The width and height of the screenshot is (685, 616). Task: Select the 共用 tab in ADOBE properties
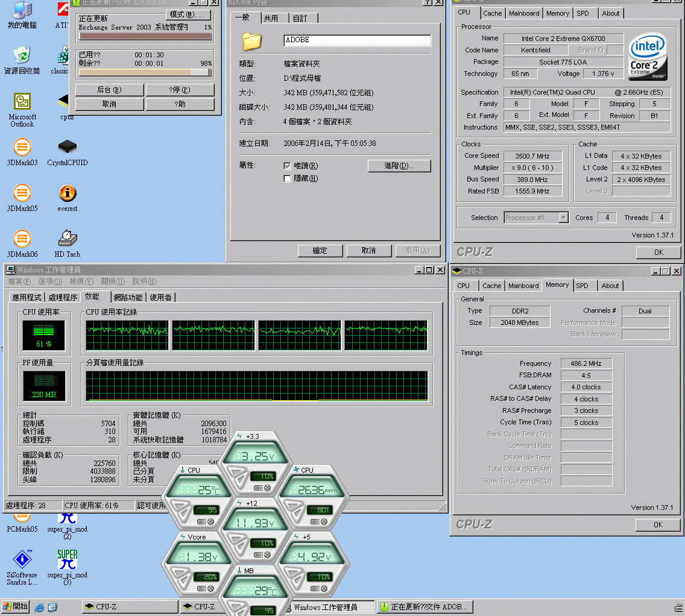(271, 18)
